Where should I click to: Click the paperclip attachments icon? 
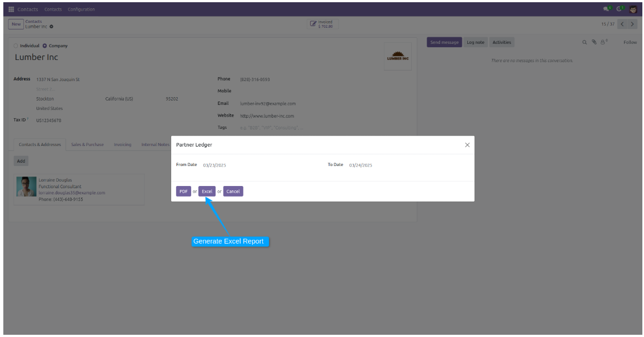[x=593, y=42]
